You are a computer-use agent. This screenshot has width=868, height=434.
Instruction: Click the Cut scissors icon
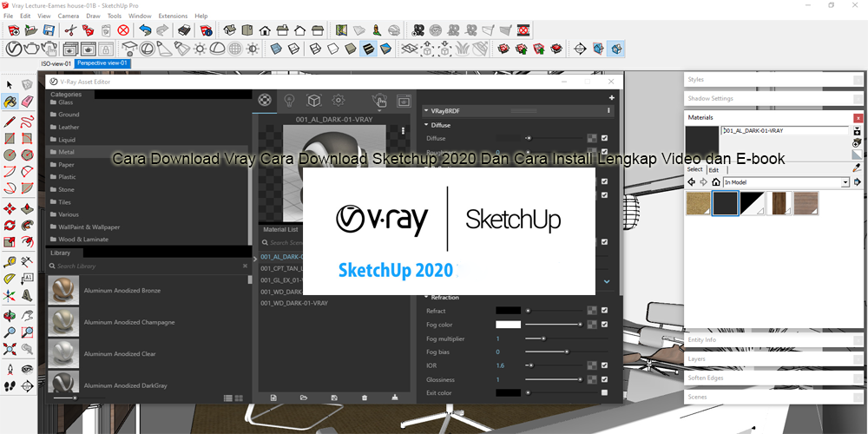click(x=70, y=30)
